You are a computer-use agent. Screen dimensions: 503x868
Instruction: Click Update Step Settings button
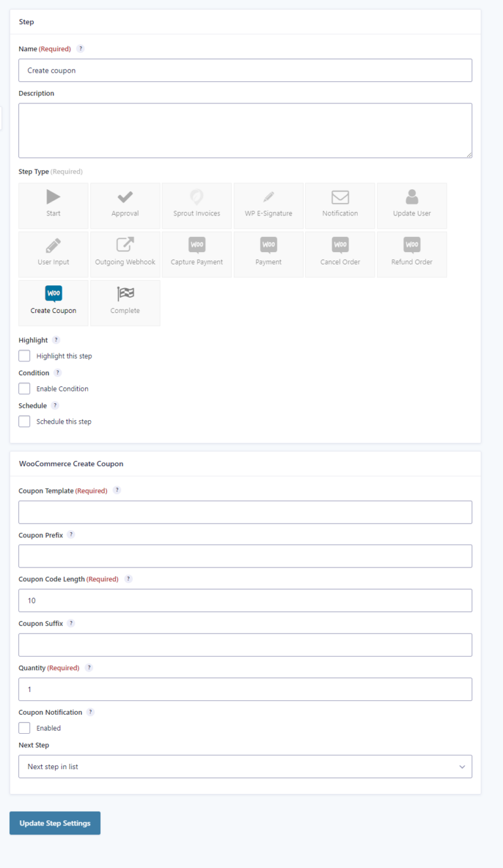(55, 823)
